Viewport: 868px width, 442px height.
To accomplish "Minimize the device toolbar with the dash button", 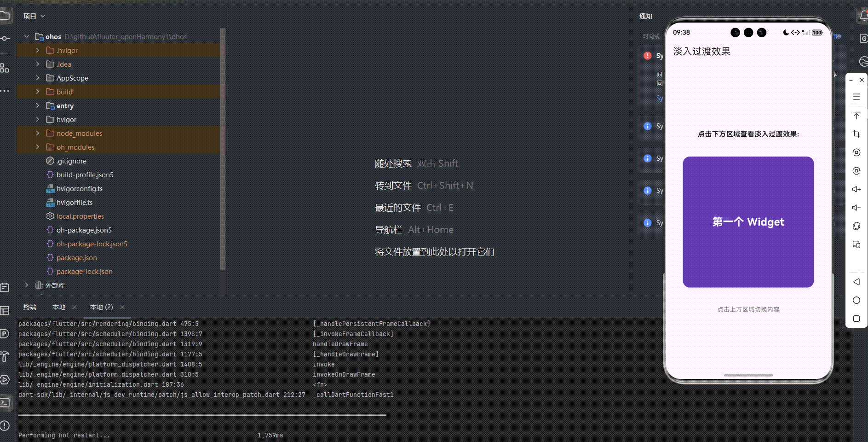I will point(851,80).
